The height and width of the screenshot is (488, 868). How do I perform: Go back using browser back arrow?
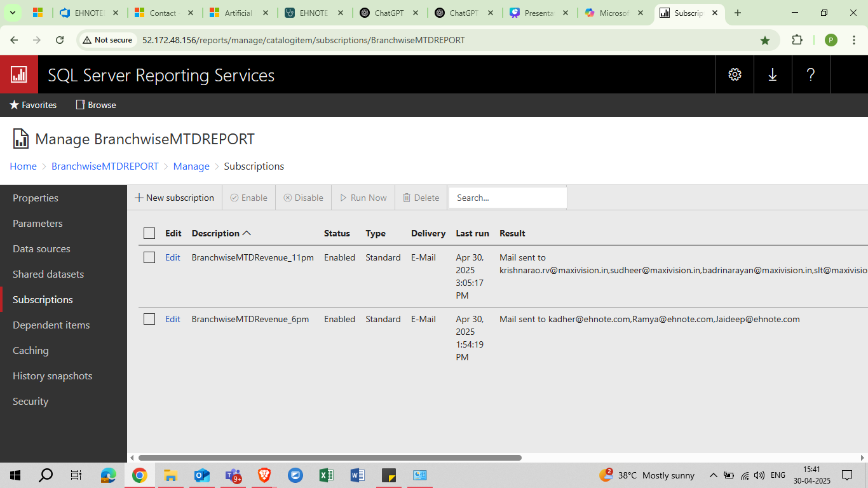[x=14, y=40]
